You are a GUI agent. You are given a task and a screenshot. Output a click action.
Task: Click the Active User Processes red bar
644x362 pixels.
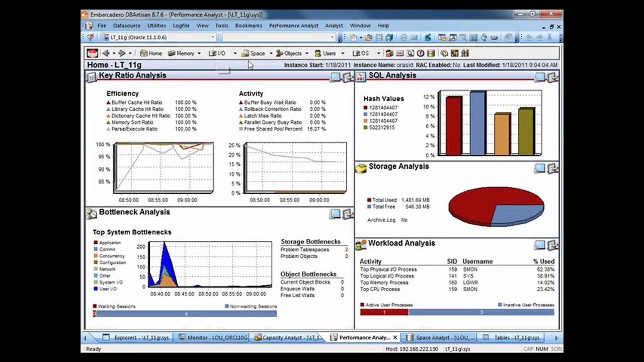click(x=384, y=312)
